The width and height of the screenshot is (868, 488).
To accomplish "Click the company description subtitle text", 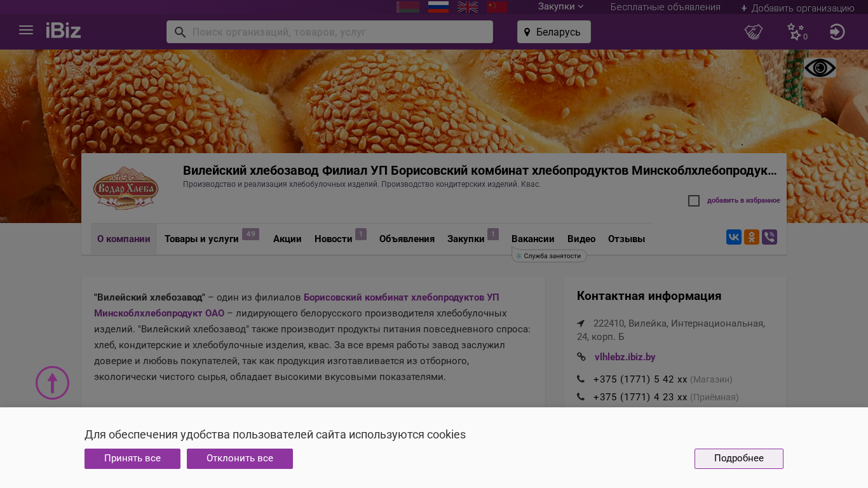I will click(x=362, y=184).
